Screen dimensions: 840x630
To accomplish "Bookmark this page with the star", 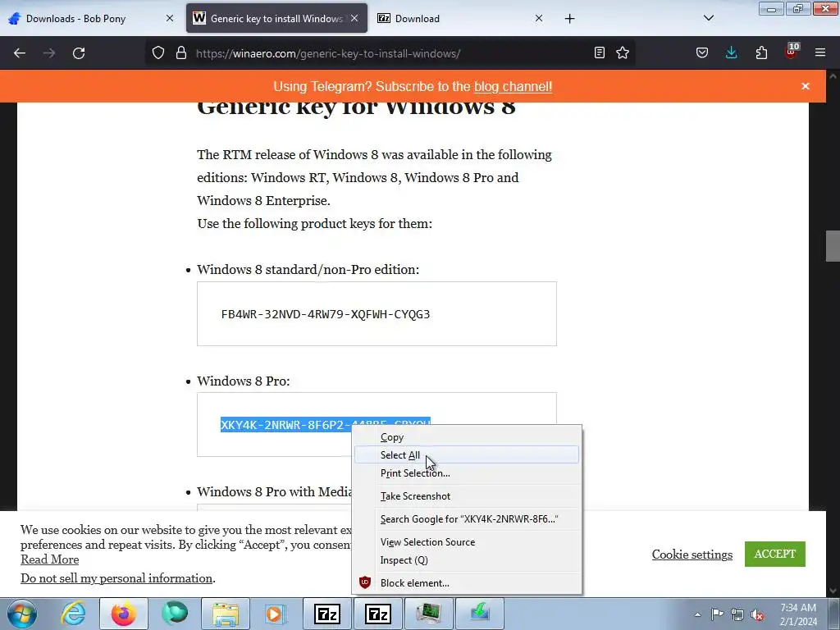I will coord(623,52).
